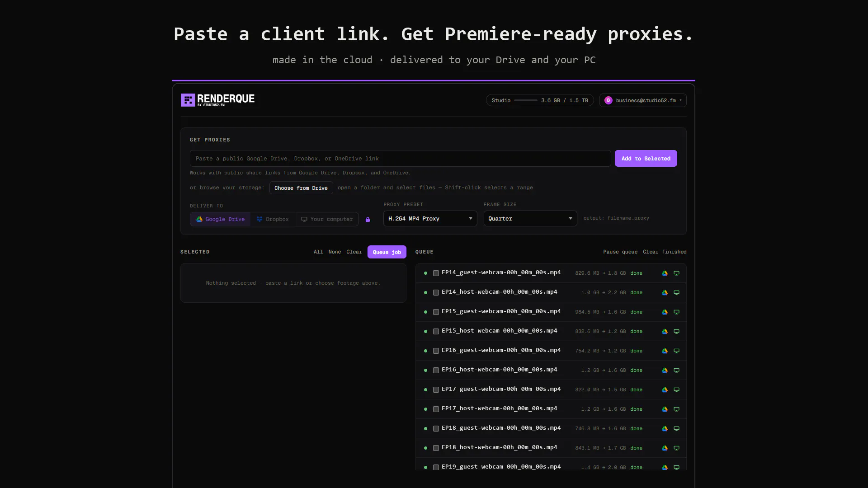Image resolution: width=868 pixels, height=488 pixels.
Task: Open the Frame Size Quarter dropdown
Action: [x=530, y=219]
